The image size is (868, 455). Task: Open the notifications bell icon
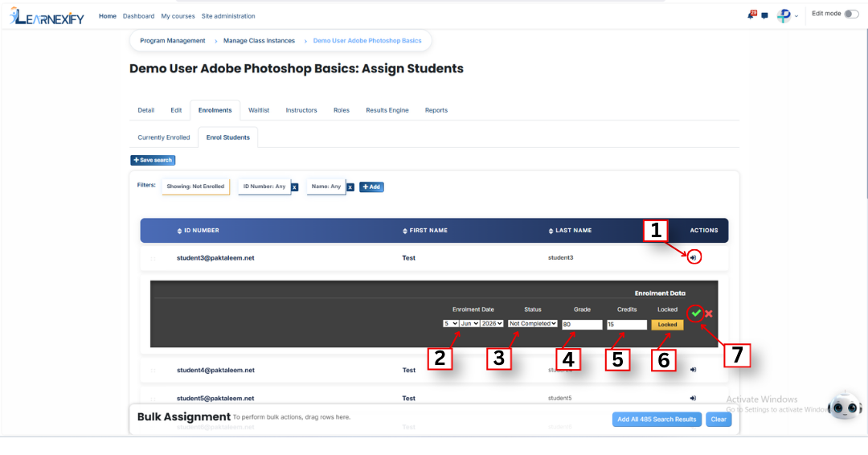pos(751,15)
